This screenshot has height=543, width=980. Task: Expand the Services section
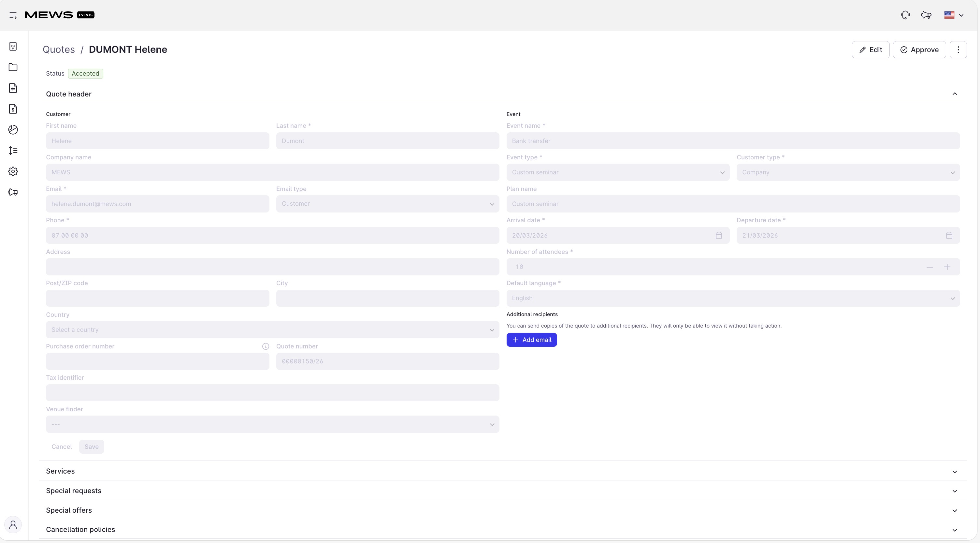(503, 471)
